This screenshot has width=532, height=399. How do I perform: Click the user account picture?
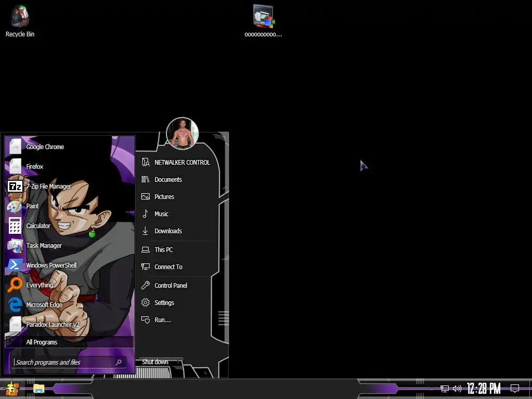182,134
